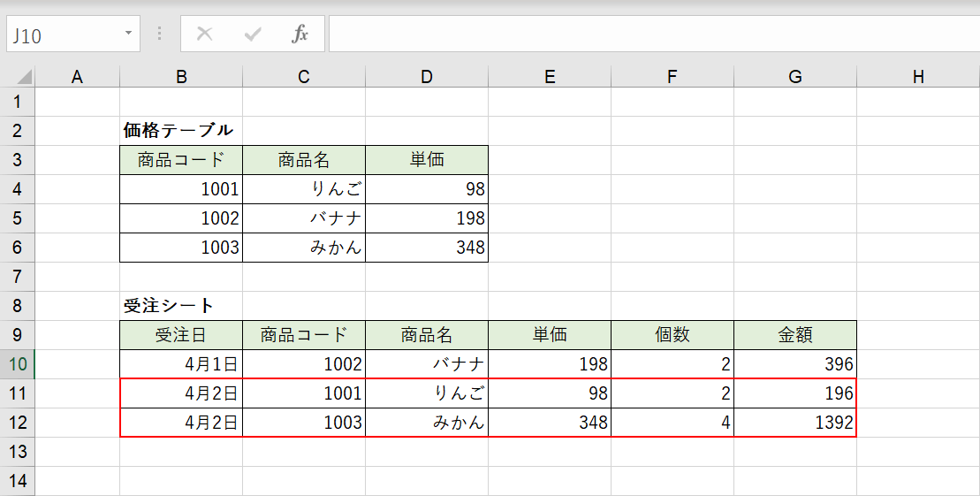The image size is (980, 496).
Task: Select row 9 header
Action: pyautogui.click(x=17, y=334)
